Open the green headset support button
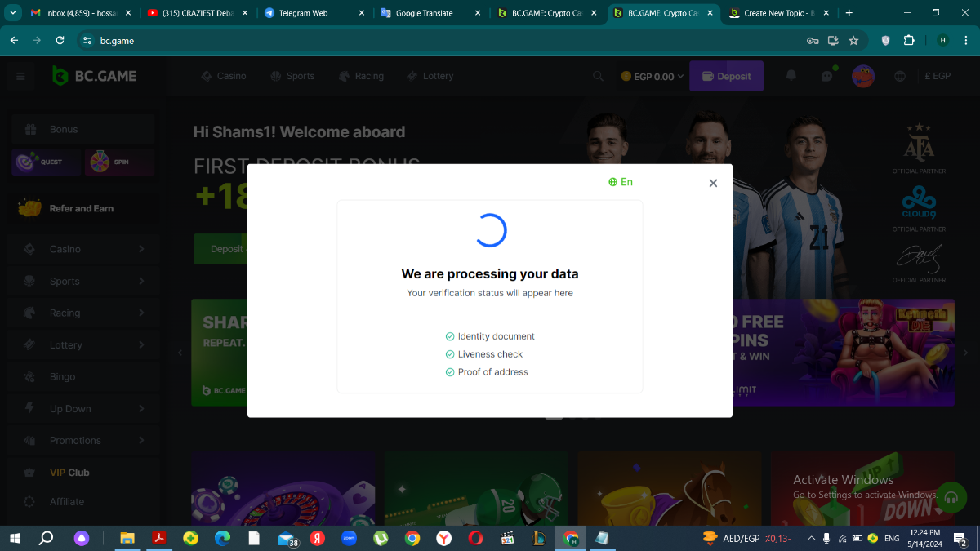 [950, 497]
